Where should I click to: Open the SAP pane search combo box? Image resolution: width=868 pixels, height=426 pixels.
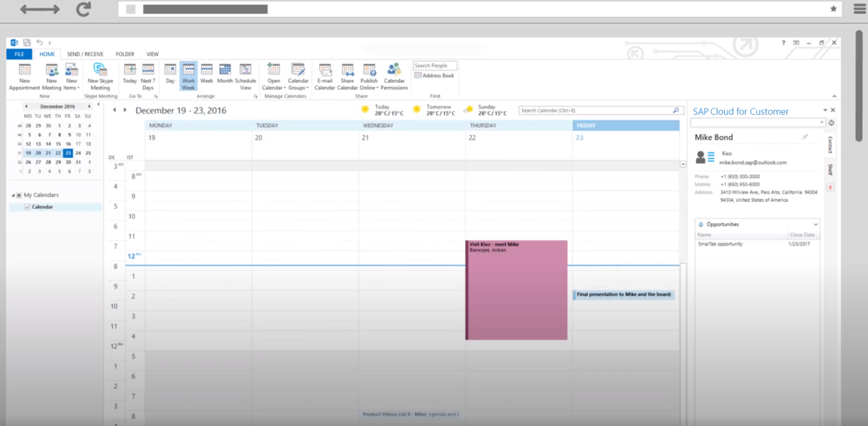tap(757, 122)
